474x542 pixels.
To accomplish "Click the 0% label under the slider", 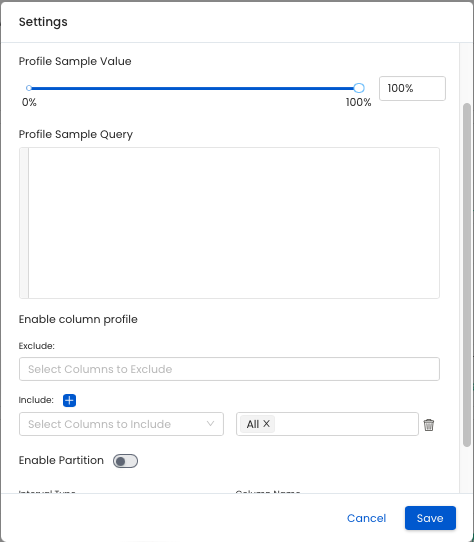I will [29, 102].
